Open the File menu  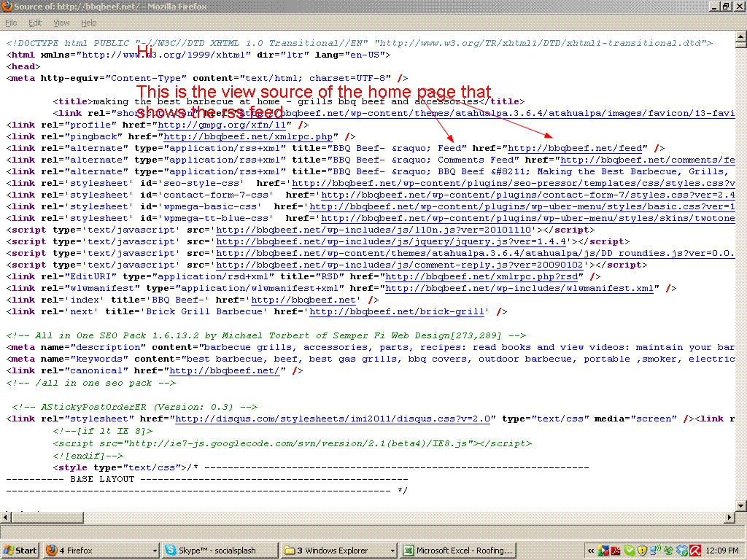click(x=11, y=23)
